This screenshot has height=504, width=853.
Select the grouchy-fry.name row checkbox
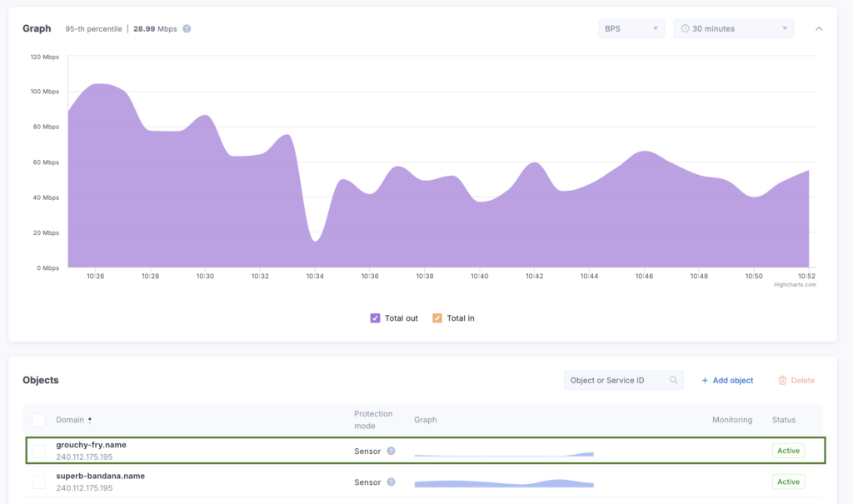(x=39, y=451)
